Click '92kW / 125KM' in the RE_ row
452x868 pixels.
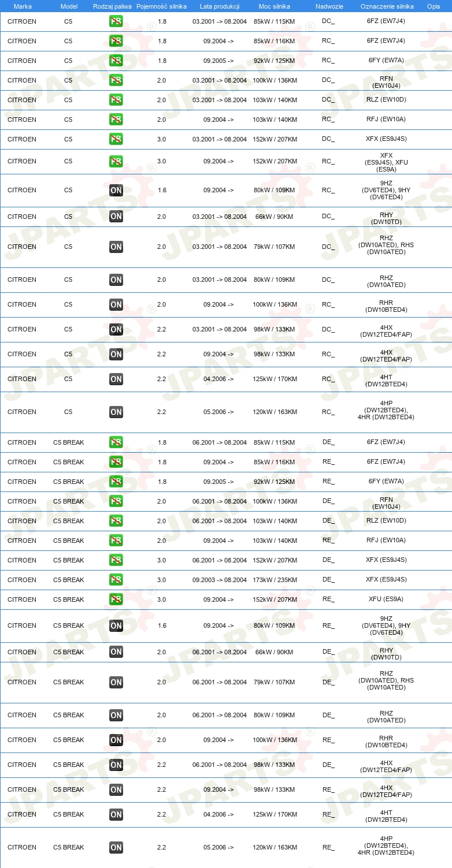(x=275, y=482)
